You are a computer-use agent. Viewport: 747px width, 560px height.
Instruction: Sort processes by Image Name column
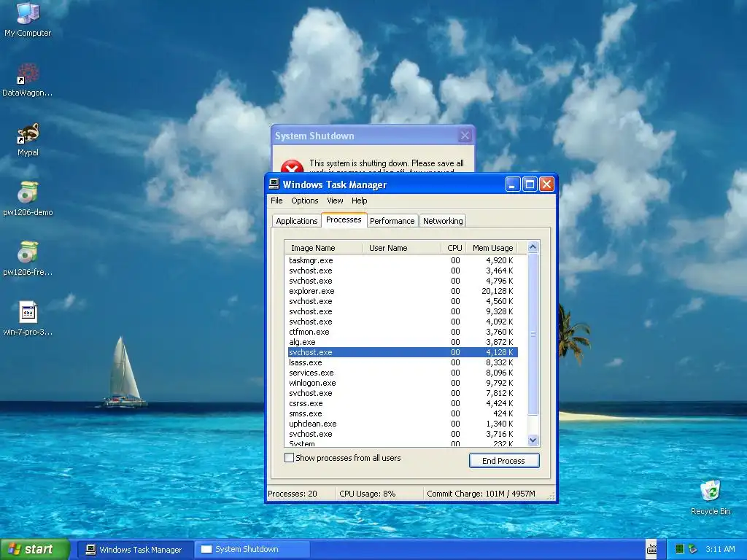323,248
